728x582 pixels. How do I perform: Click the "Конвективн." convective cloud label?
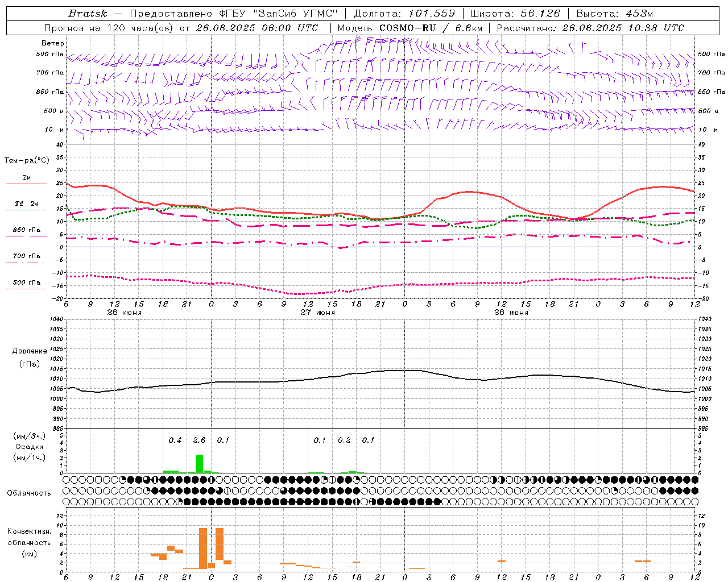click(x=29, y=531)
